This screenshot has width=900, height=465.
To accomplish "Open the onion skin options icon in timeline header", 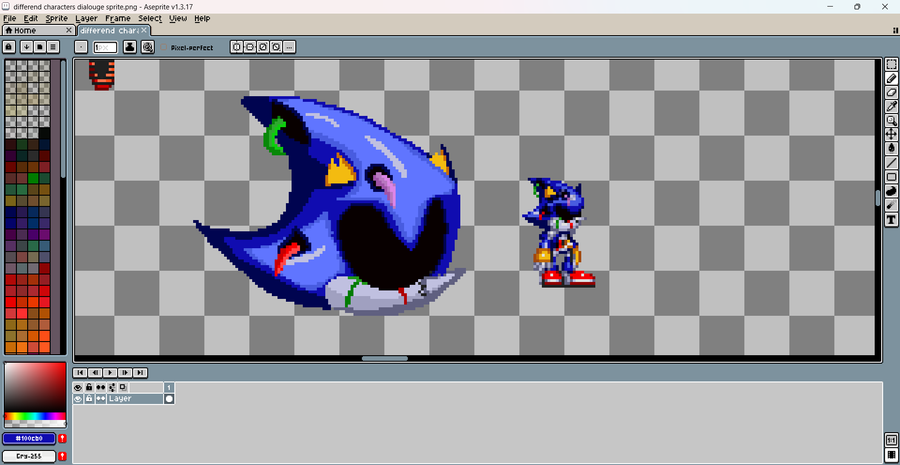I will point(111,388).
